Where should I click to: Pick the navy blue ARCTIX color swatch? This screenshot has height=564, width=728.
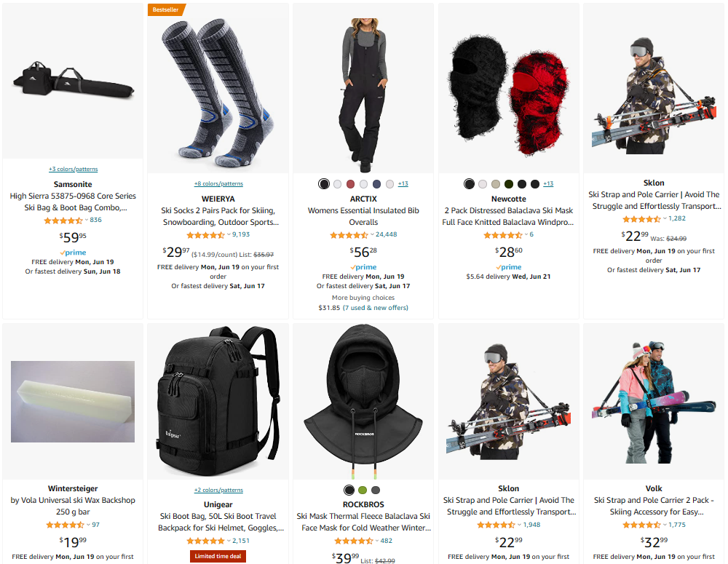tap(376, 184)
